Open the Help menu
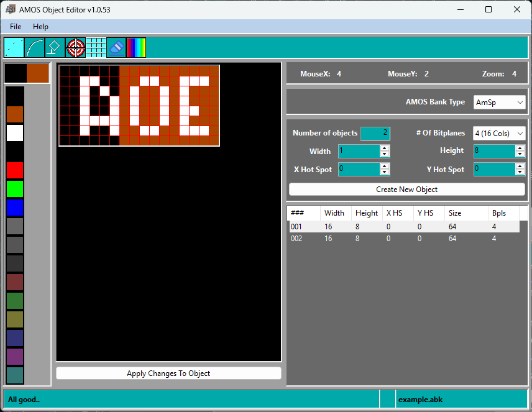 pos(40,27)
